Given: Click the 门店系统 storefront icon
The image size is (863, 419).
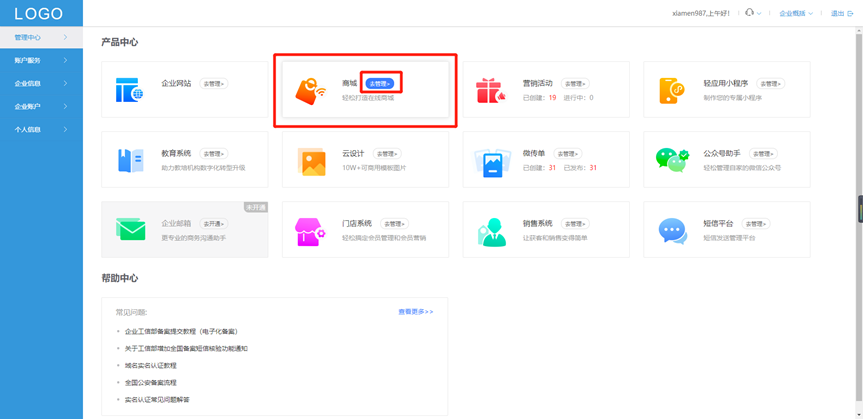Looking at the screenshot, I should tap(311, 231).
